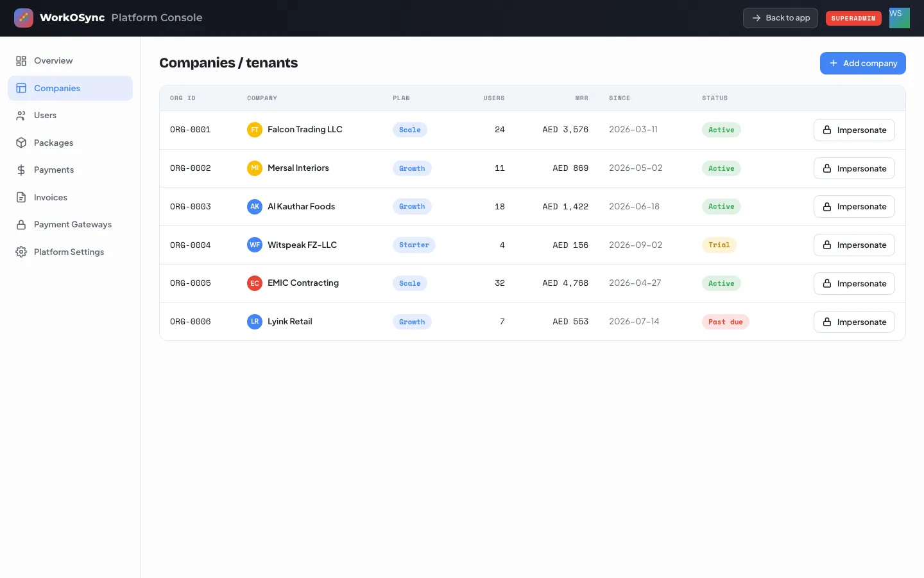Click the Invoices document icon in sidebar
Screen dimensions: 924x578
pyautogui.click(x=21, y=197)
